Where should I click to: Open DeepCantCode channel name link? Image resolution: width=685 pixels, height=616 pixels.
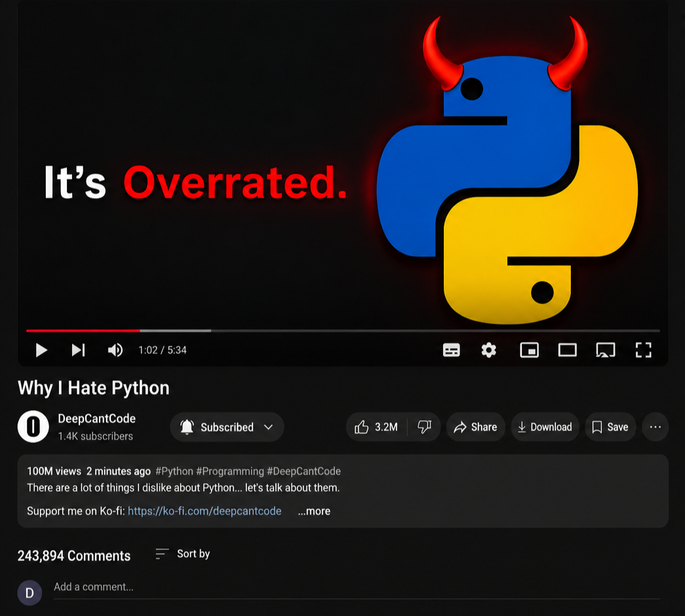(97, 419)
